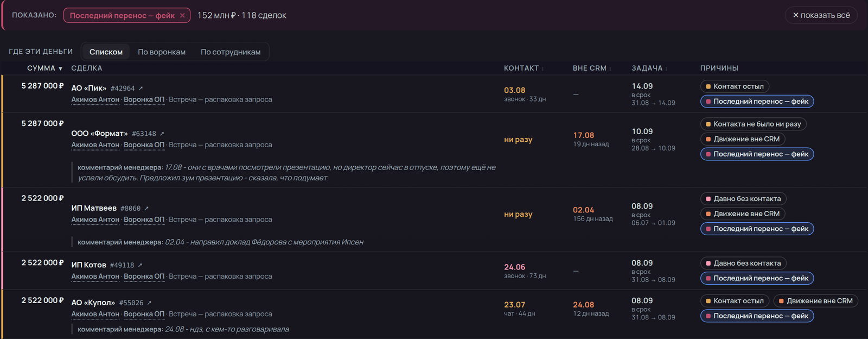Viewport: 868px width, 339px height.
Task: Select Движение вне CRM chip in ООО «Формат» row
Action: (x=743, y=139)
